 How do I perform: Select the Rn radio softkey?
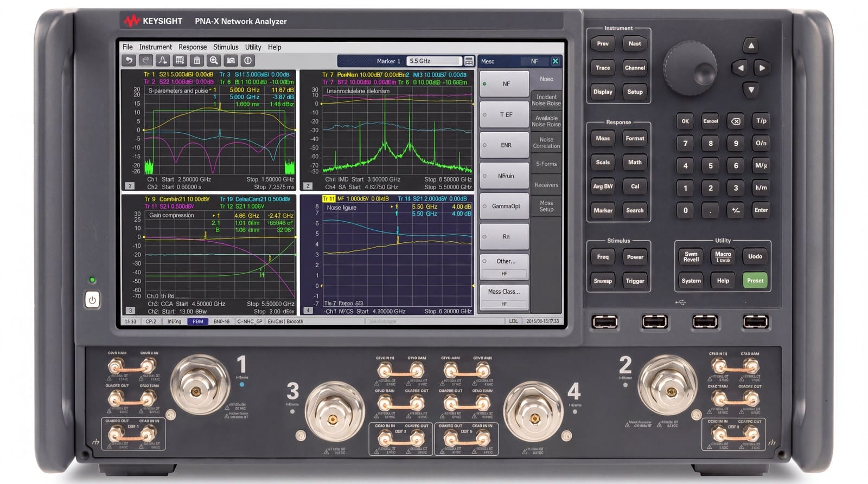click(504, 236)
